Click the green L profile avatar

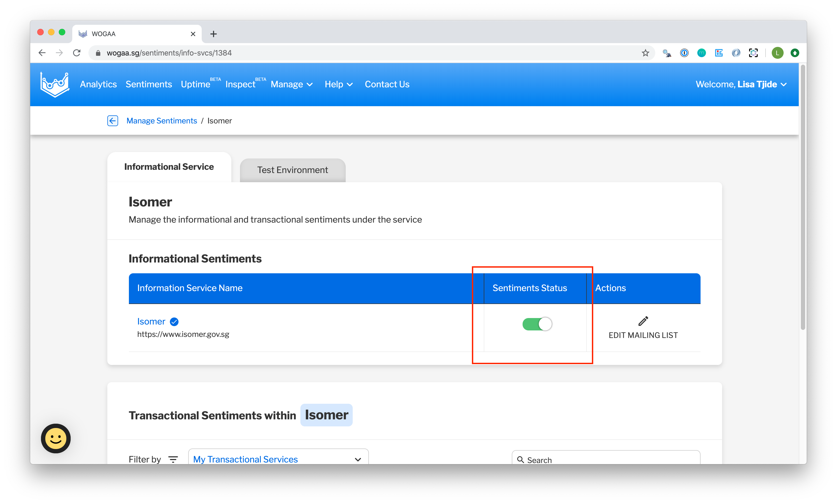(x=777, y=53)
